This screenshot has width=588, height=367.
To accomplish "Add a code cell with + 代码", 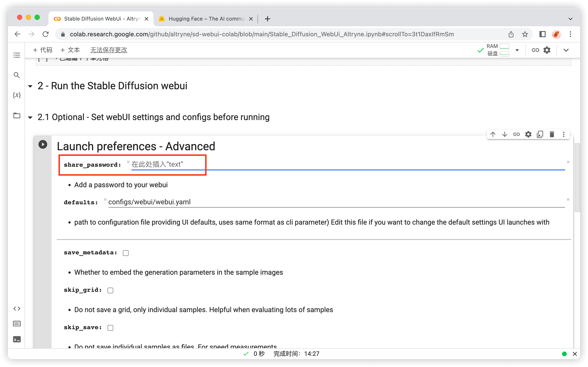I will click(42, 50).
